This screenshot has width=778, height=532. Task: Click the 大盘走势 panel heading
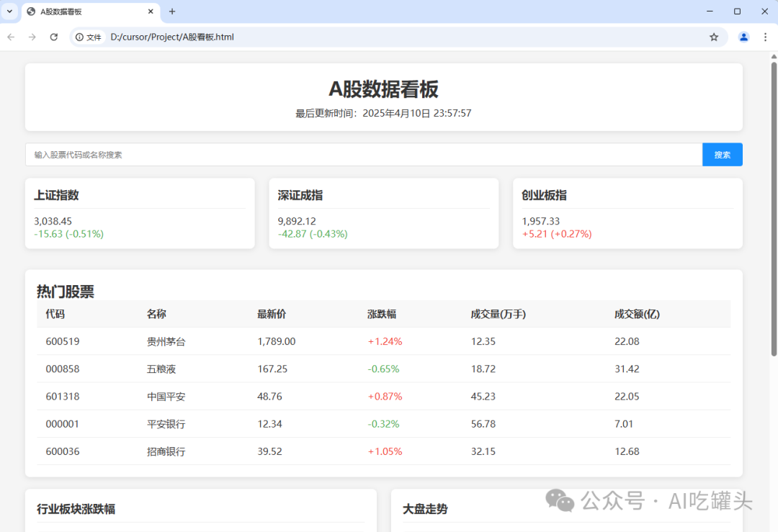[x=425, y=509]
